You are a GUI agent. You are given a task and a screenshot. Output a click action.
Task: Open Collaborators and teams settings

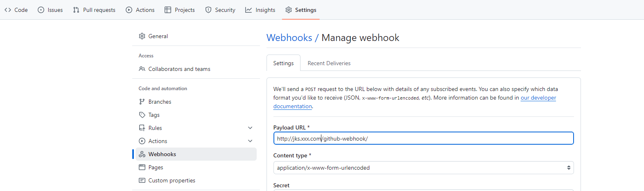coord(196,69)
